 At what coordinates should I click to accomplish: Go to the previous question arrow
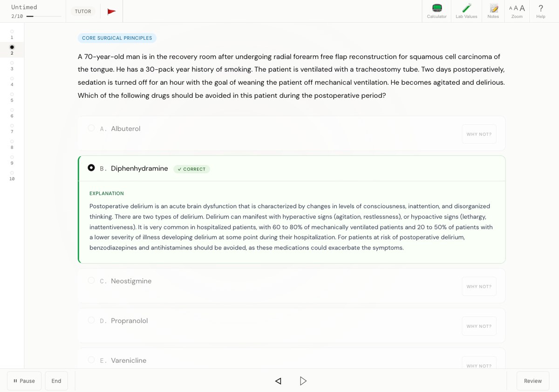(278, 381)
